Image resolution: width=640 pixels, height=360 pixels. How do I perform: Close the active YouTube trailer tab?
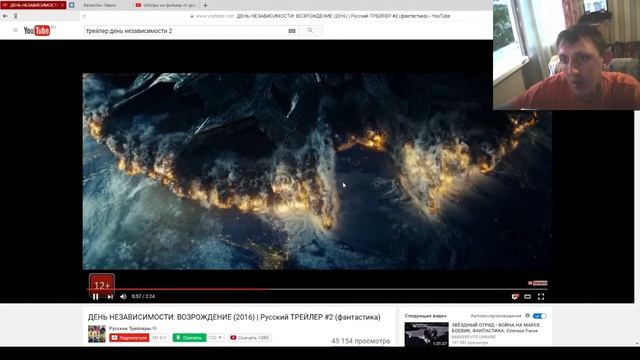pyautogui.click(x=62, y=5)
